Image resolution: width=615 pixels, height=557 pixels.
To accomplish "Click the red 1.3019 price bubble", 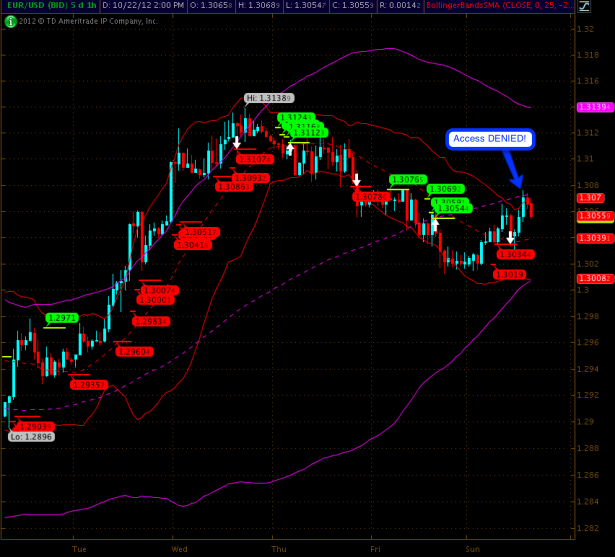I will [x=511, y=274].
